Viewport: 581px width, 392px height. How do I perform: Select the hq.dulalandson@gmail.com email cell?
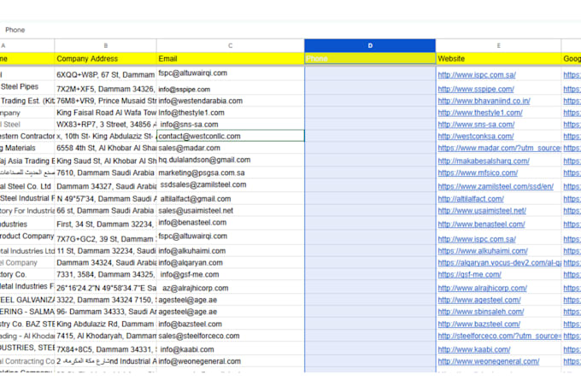click(230, 160)
